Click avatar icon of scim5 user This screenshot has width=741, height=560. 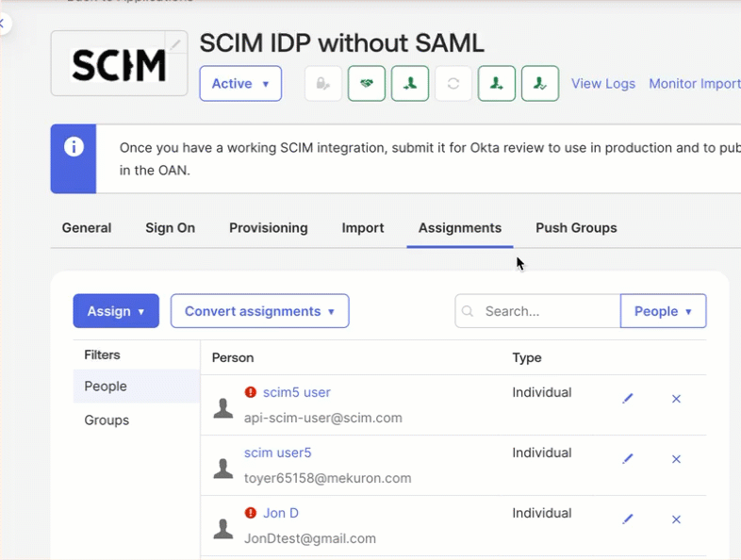[x=223, y=408]
